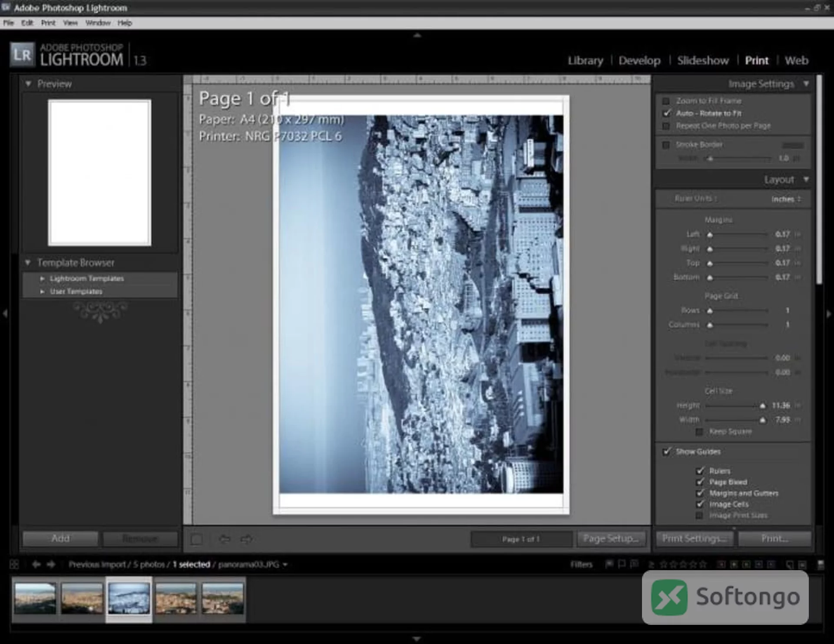Go to previous page with the left arrow
This screenshot has height=644, width=834.
pyautogui.click(x=225, y=539)
